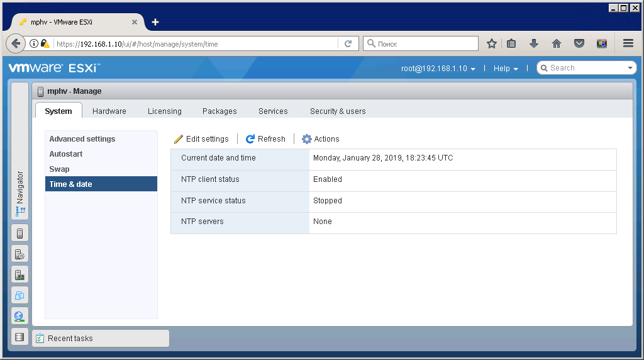Screen dimensions: 644x360
Task: Click the browser Поиск search field
Action: tap(421, 43)
